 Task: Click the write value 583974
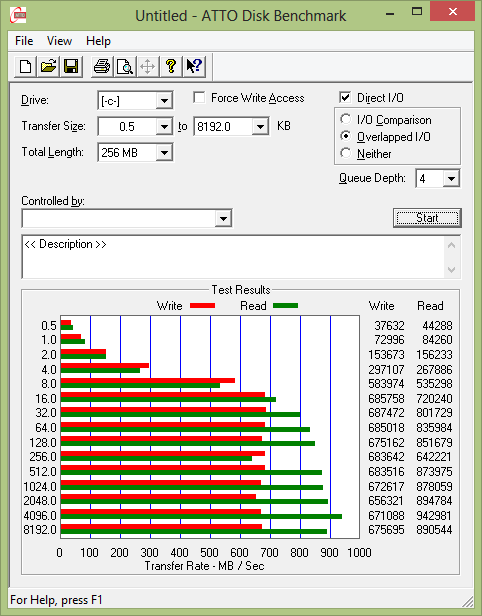(386, 383)
